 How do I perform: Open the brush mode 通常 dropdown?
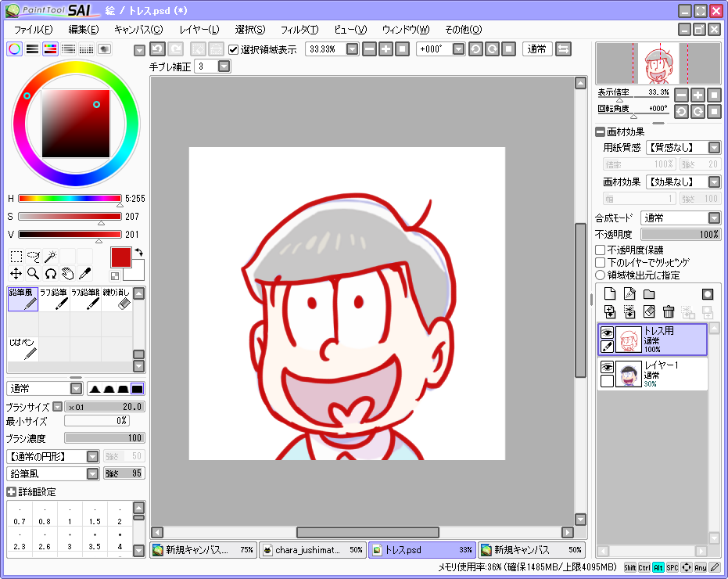[x=76, y=389]
